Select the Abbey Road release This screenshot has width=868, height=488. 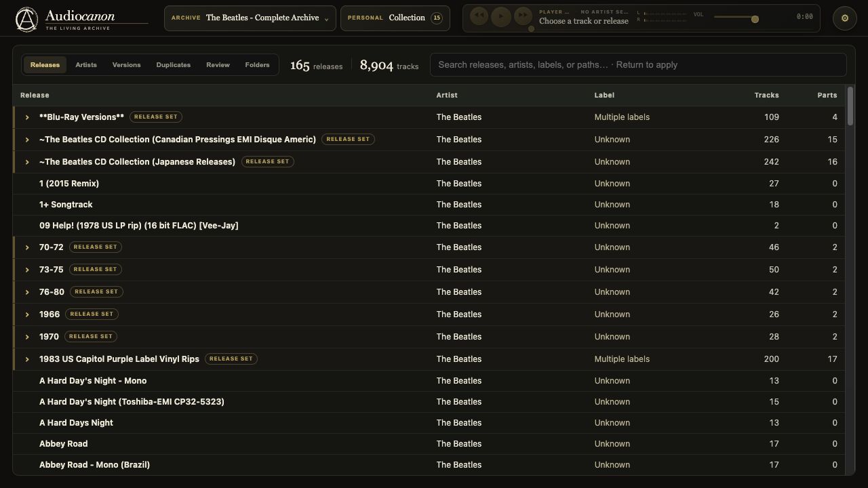tap(429, 444)
